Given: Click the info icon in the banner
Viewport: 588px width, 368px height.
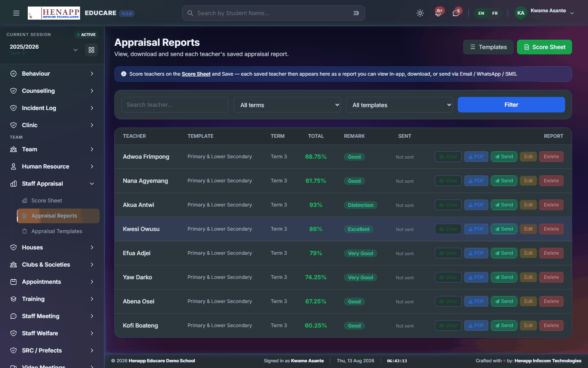Looking at the screenshot, I should pos(124,74).
